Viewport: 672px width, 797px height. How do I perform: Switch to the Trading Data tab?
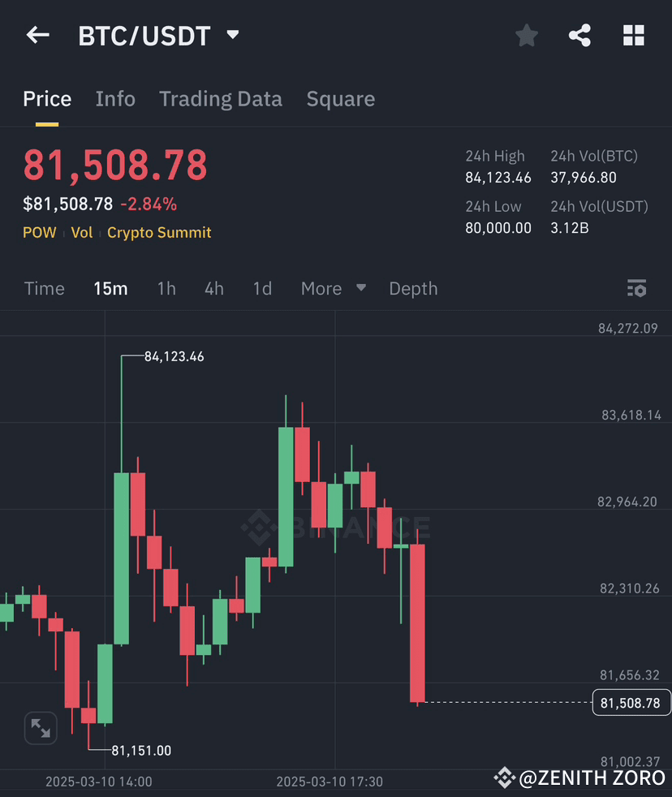pos(220,98)
